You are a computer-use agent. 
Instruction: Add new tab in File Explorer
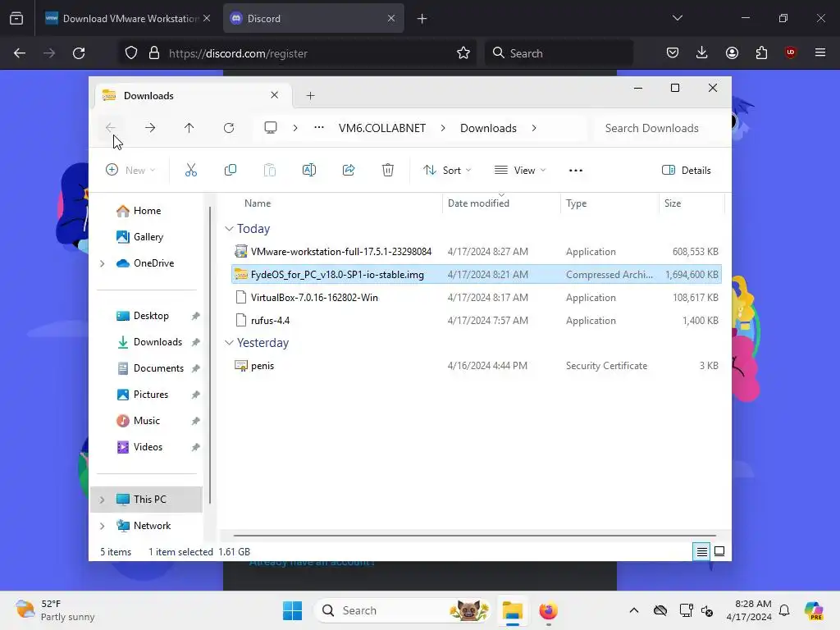tap(310, 95)
